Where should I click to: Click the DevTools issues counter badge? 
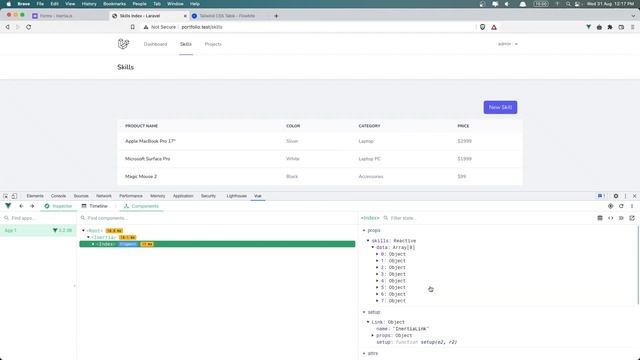tap(602, 196)
